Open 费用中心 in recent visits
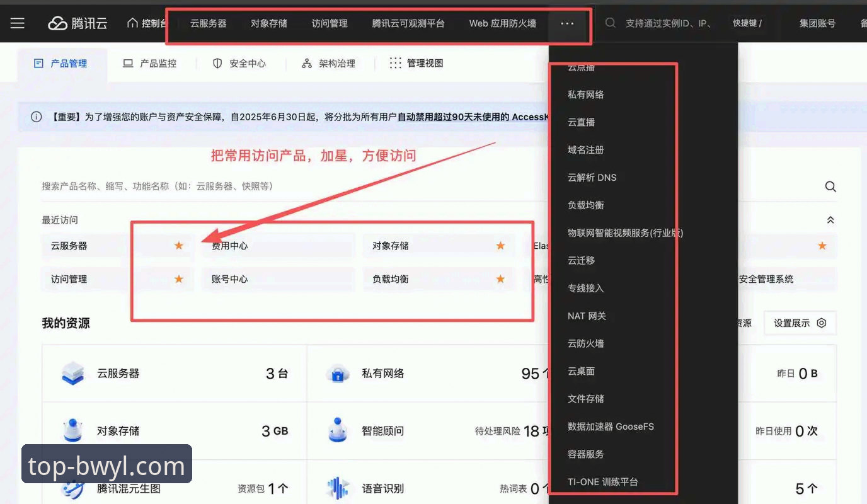Screen dimensions: 867x504 [x=230, y=246]
